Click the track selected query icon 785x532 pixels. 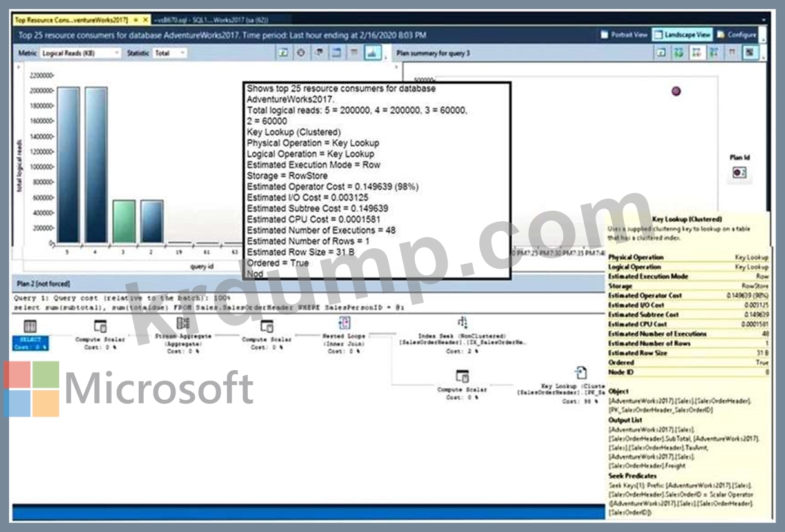pos(301,54)
